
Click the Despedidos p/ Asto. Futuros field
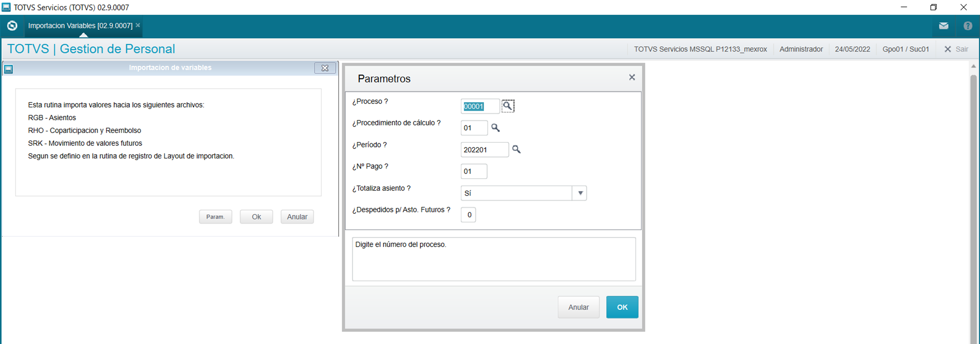click(468, 215)
